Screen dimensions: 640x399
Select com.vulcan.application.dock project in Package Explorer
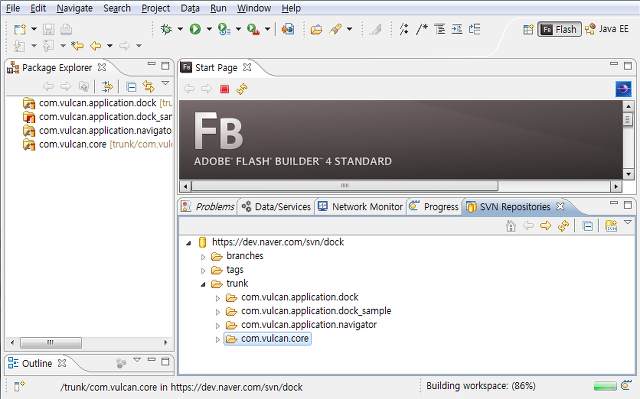(98, 103)
